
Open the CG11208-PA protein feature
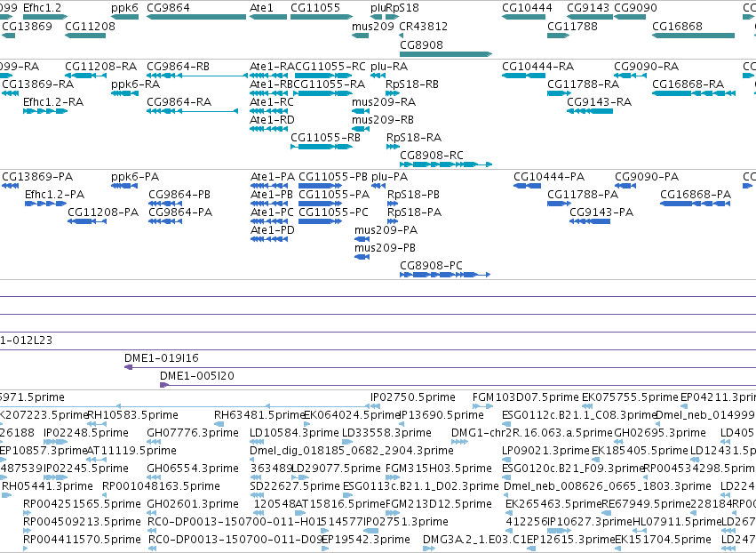click(87, 221)
